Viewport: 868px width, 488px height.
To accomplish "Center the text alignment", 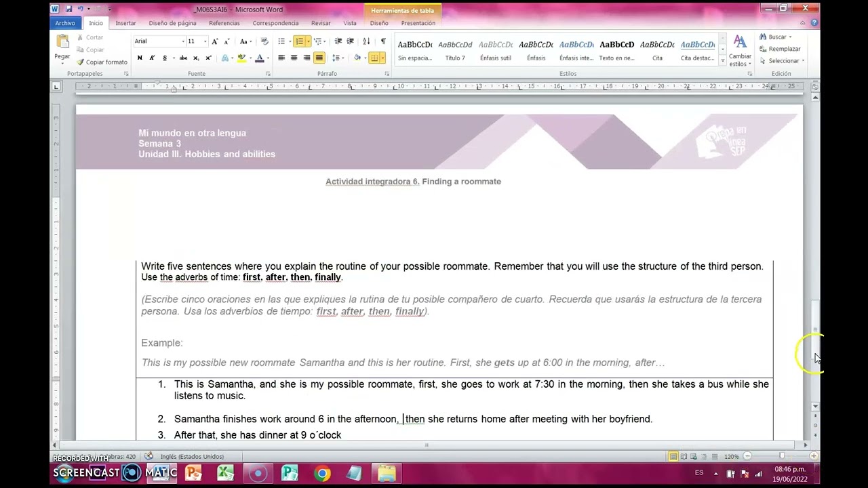I will pyautogui.click(x=294, y=58).
